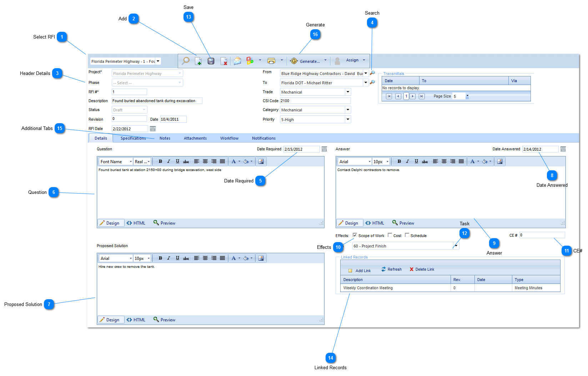Image resolution: width=588 pixels, height=376 pixels.
Task: Click the colored blocks workflow icon
Action: coord(250,61)
